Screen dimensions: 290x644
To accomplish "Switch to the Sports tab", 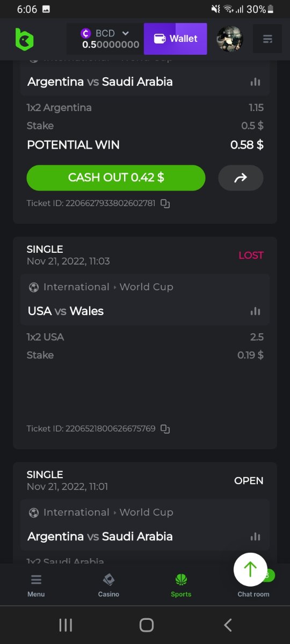I will tap(181, 586).
